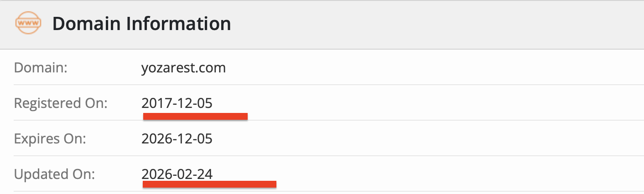Click blank space right of yozarest.com
The height and width of the screenshot is (194, 644).
click(x=410, y=68)
